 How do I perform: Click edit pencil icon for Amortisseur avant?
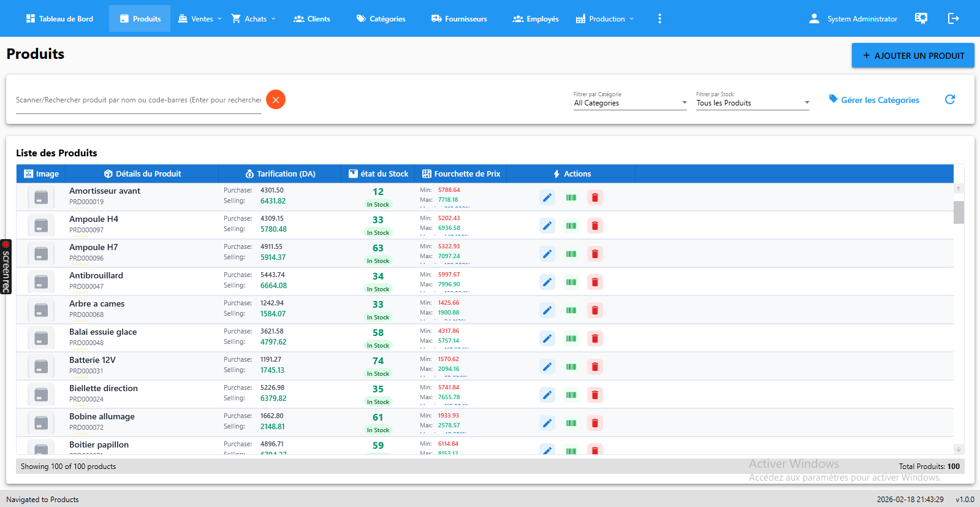[x=547, y=197]
